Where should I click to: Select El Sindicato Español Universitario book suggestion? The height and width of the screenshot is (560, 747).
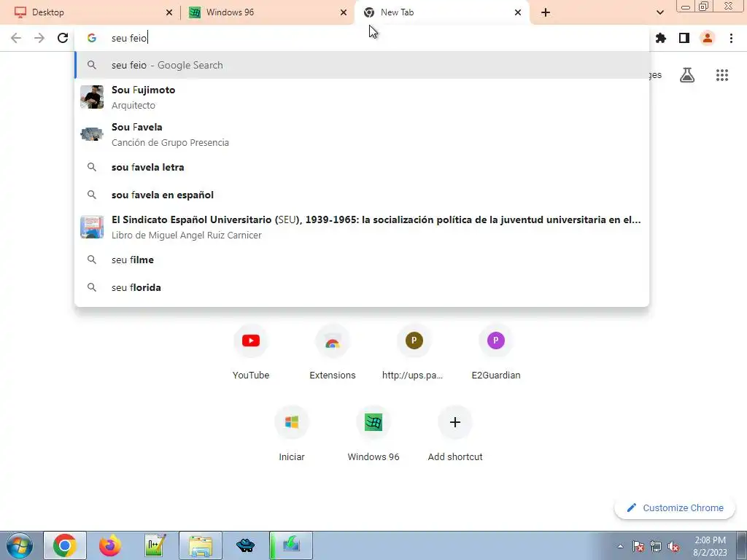362,227
